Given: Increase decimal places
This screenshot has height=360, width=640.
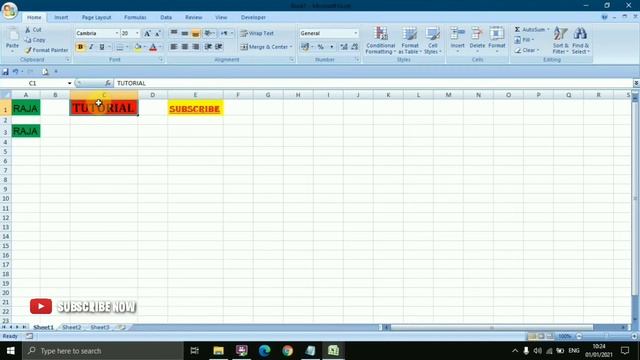Looking at the screenshot, I should point(344,47).
